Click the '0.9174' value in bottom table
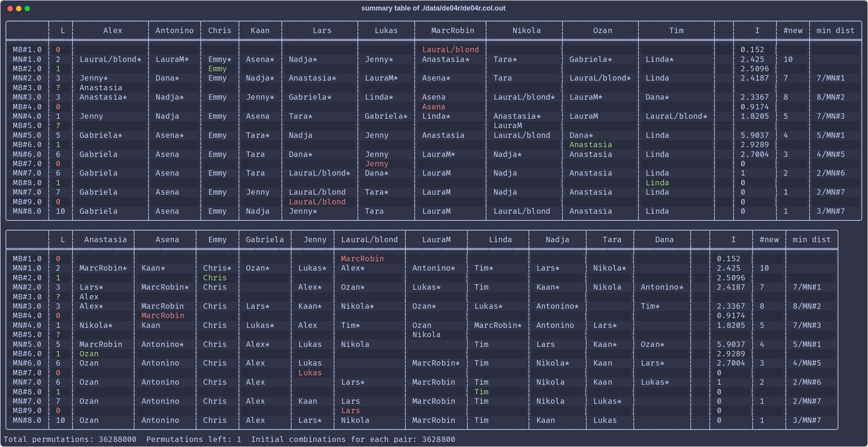The height and width of the screenshot is (447, 868). (x=731, y=315)
